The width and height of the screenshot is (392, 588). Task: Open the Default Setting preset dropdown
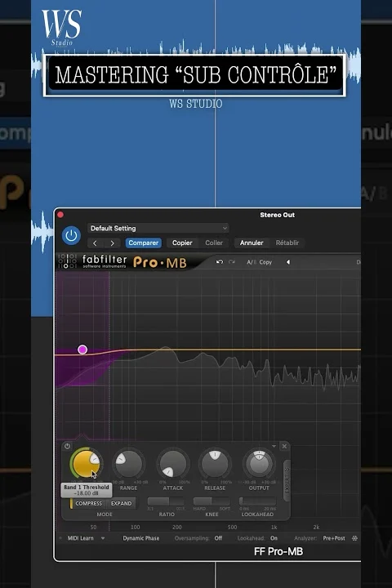[x=158, y=228]
